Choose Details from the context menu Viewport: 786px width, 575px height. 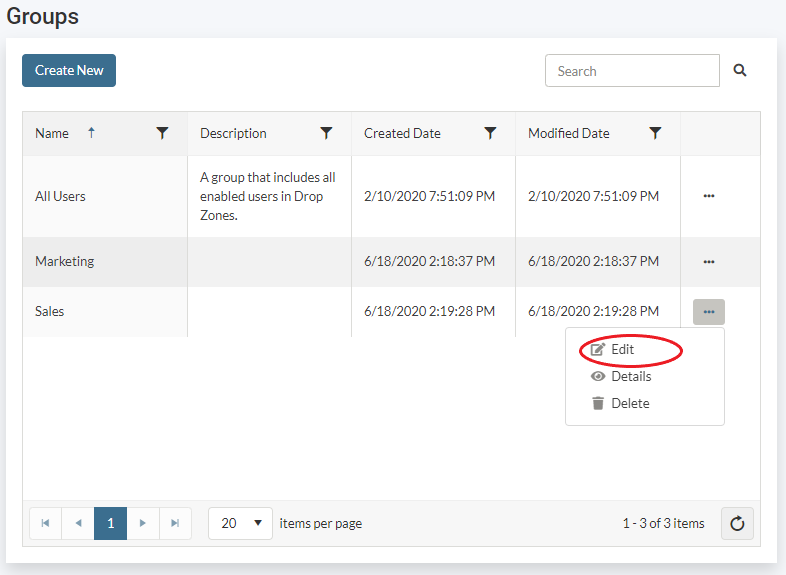[630, 377]
